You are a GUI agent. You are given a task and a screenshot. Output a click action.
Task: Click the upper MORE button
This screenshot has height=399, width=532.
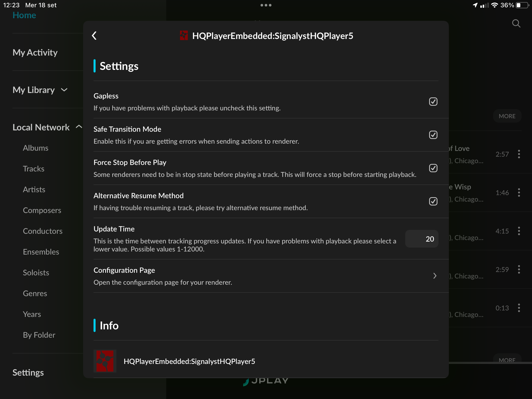[507, 116]
